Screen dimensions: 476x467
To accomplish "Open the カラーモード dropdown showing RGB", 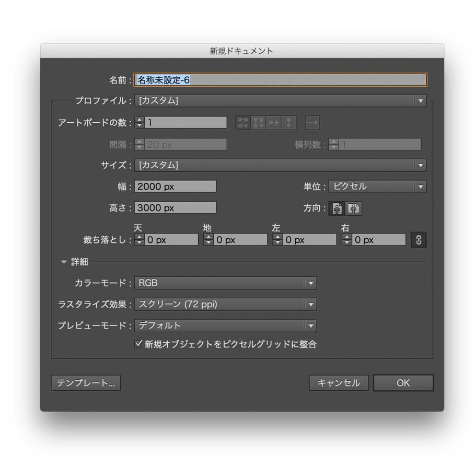I will [310, 283].
